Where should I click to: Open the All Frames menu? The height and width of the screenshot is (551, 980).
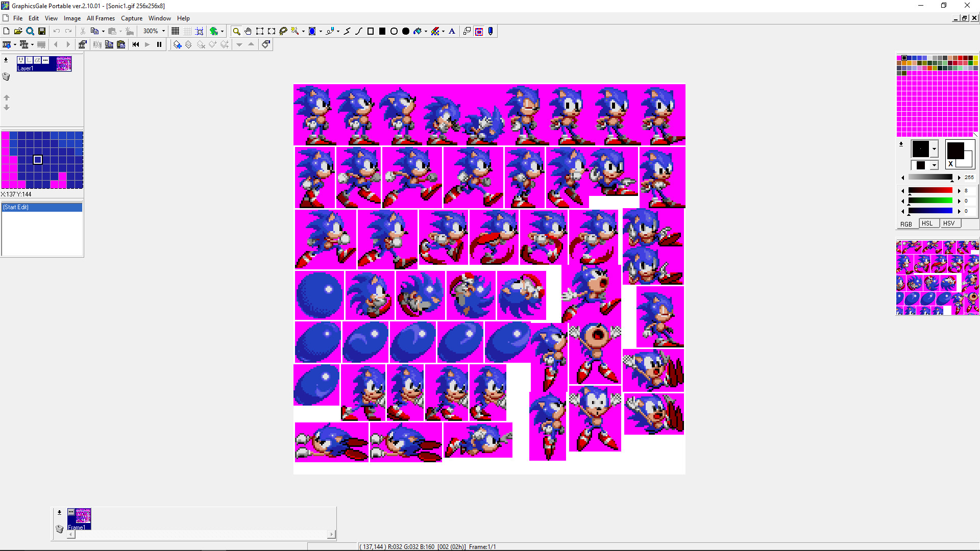point(101,18)
